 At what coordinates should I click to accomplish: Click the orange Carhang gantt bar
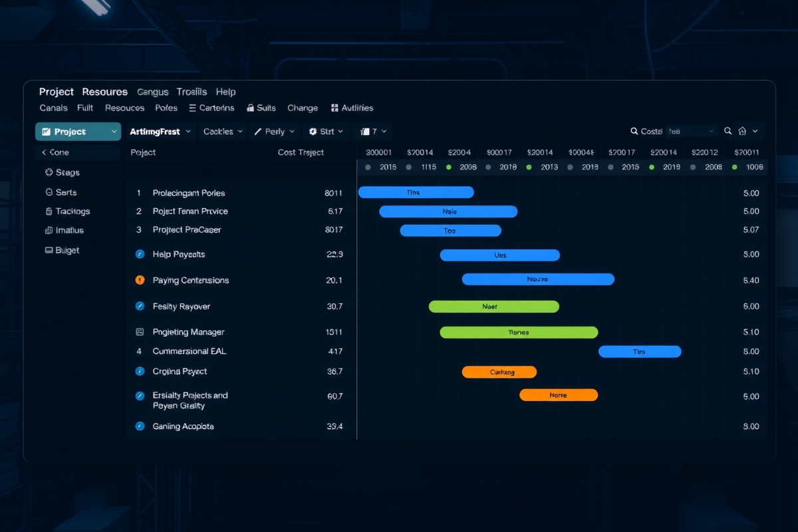click(499, 372)
